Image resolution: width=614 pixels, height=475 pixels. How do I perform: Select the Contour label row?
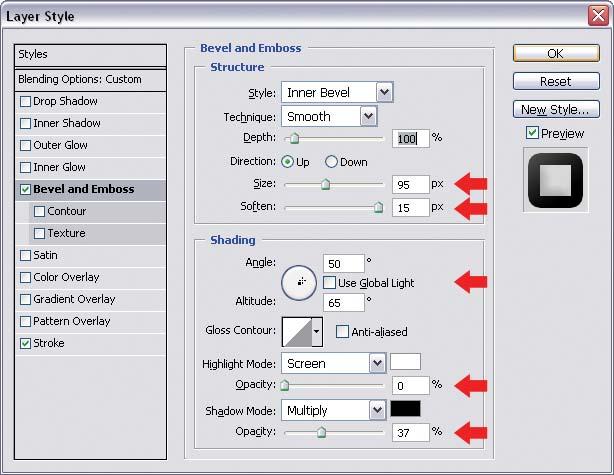[x=97, y=211]
